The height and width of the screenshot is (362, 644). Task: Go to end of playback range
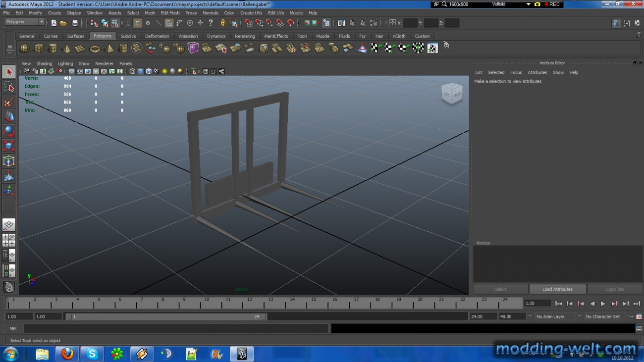(x=637, y=304)
